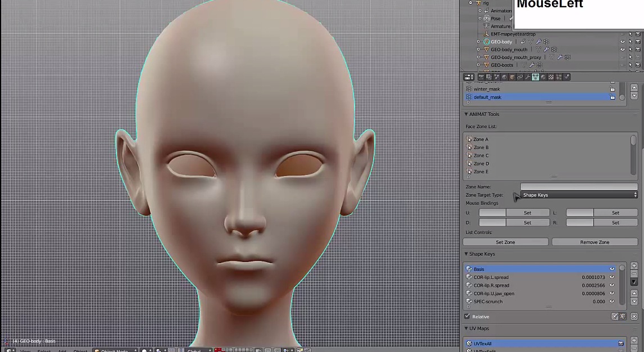This screenshot has height=352, width=644.
Task: Hide GEO-body with its eye toggle
Action: 623,42
